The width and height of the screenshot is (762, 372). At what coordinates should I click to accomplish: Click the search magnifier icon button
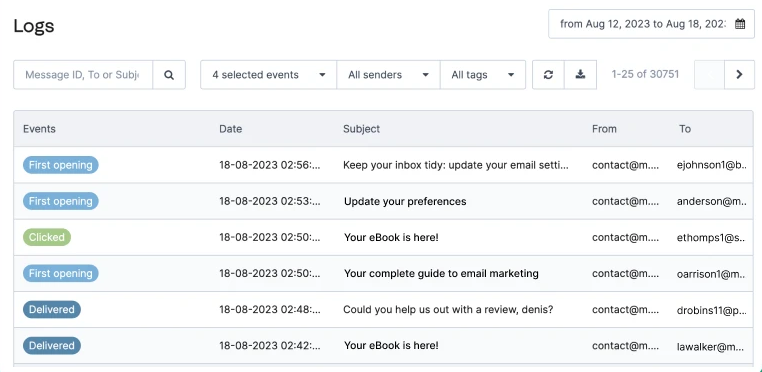tap(169, 75)
